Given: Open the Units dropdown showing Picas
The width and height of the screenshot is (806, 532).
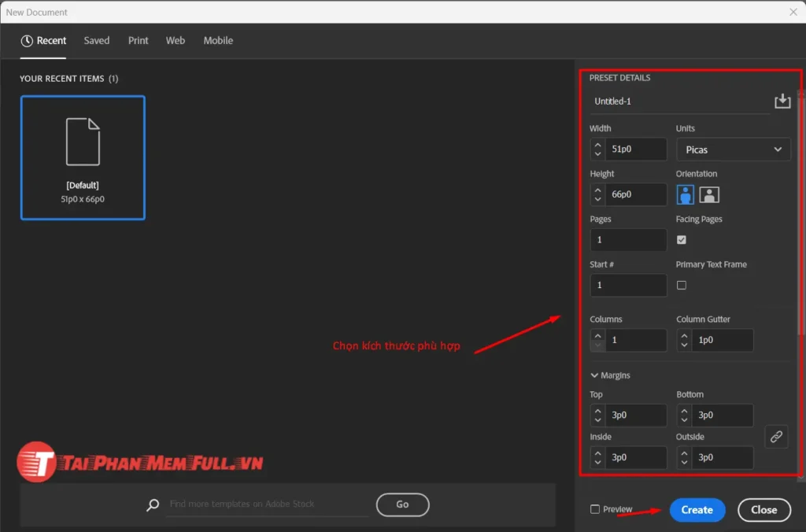Looking at the screenshot, I should (733, 150).
